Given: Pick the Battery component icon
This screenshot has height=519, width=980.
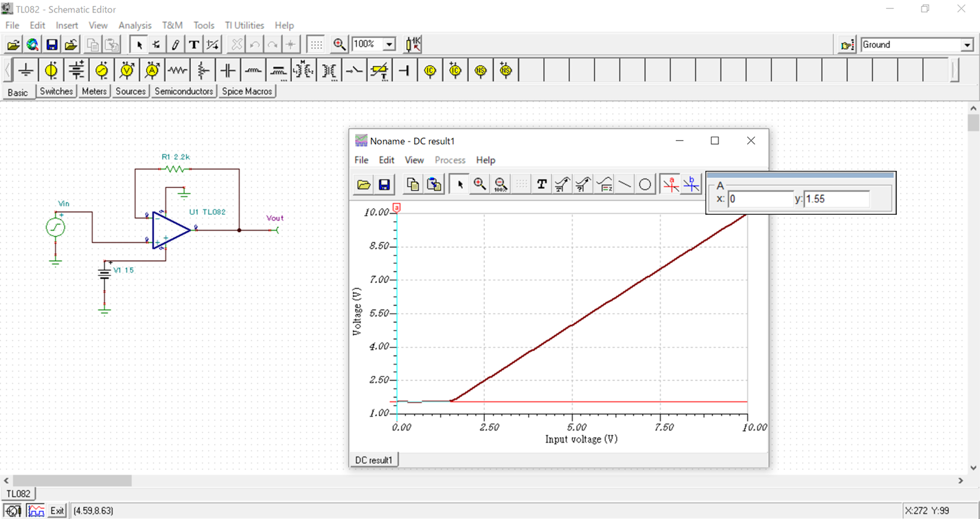Looking at the screenshot, I should click(x=76, y=70).
